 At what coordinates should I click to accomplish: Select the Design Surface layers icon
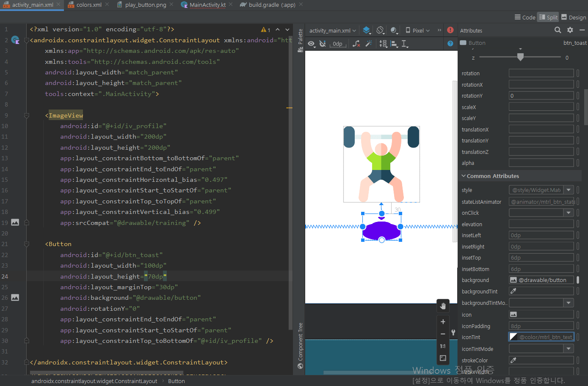point(366,30)
